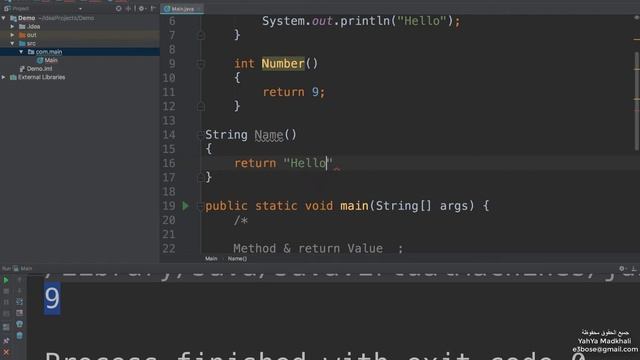Stop the running process
The width and height of the screenshot is (640, 360).
click(x=6, y=291)
